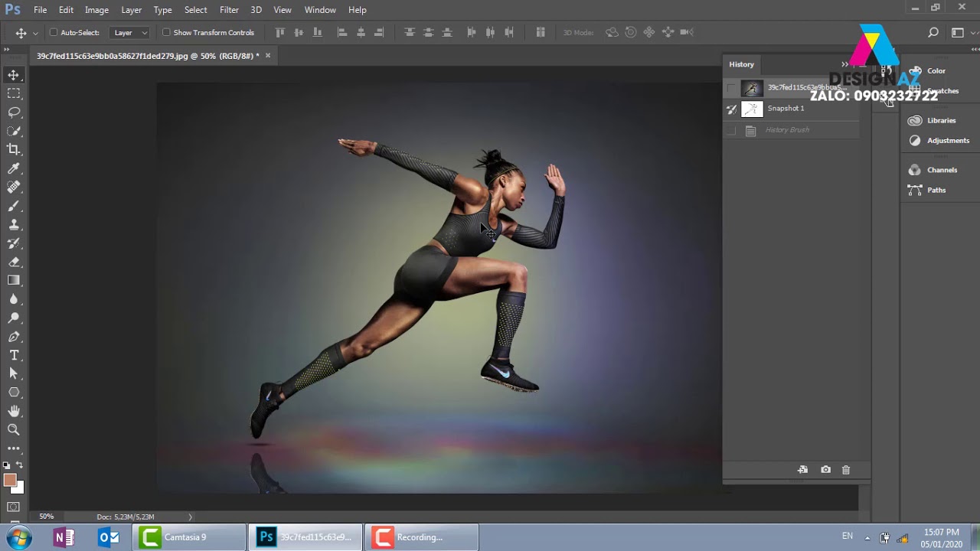Select the Path Selection tool
The image size is (980, 551).
[x=14, y=373]
